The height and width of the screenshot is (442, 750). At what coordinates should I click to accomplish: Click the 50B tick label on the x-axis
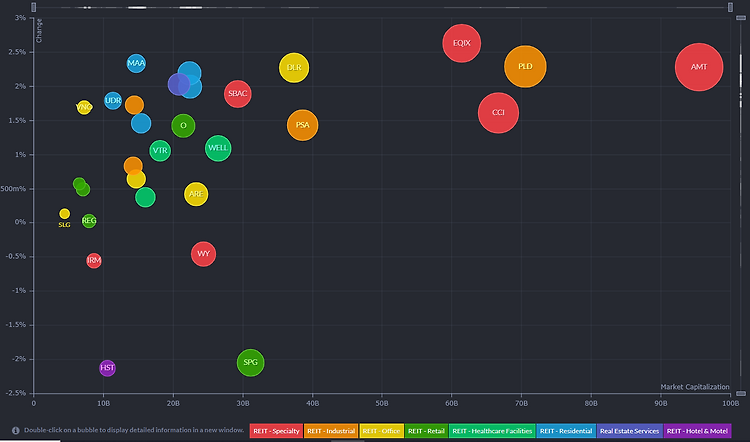(382, 404)
